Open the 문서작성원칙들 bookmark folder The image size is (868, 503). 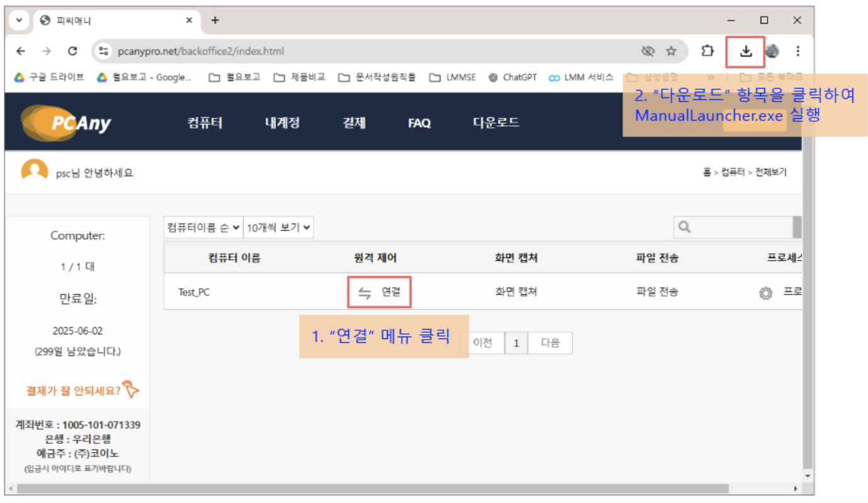click(377, 77)
